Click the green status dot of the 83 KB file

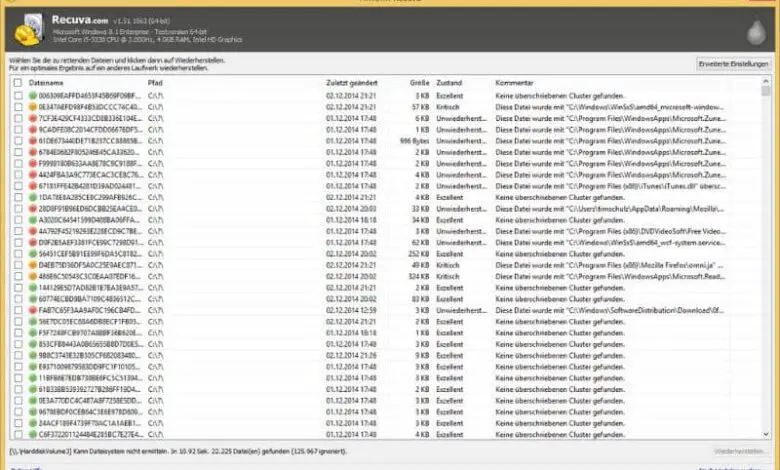(33, 299)
